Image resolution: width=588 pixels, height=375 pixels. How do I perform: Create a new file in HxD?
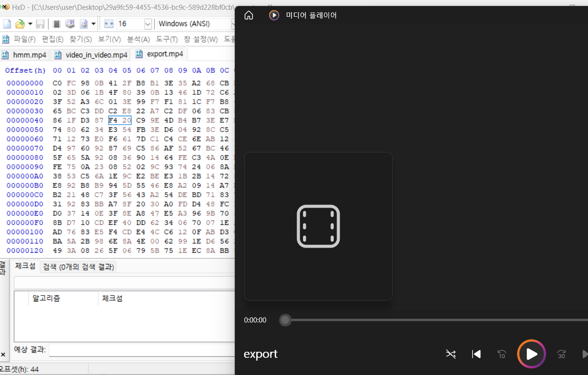7,24
